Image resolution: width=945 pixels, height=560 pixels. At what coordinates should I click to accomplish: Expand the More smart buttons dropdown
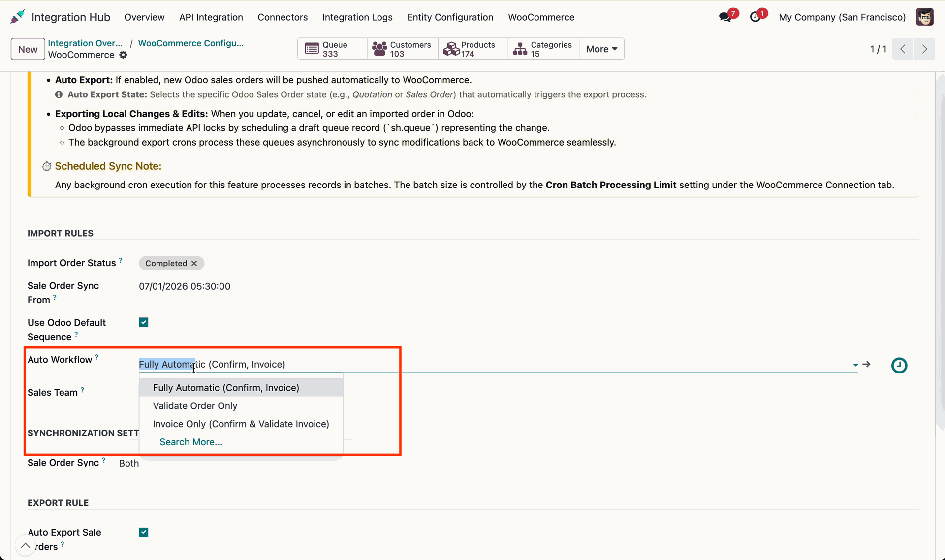pyautogui.click(x=601, y=49)
